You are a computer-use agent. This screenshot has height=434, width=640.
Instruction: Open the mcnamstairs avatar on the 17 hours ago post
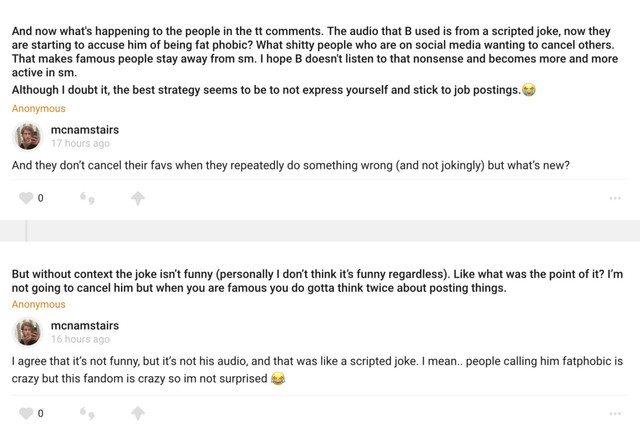click(x=27, y=136)
